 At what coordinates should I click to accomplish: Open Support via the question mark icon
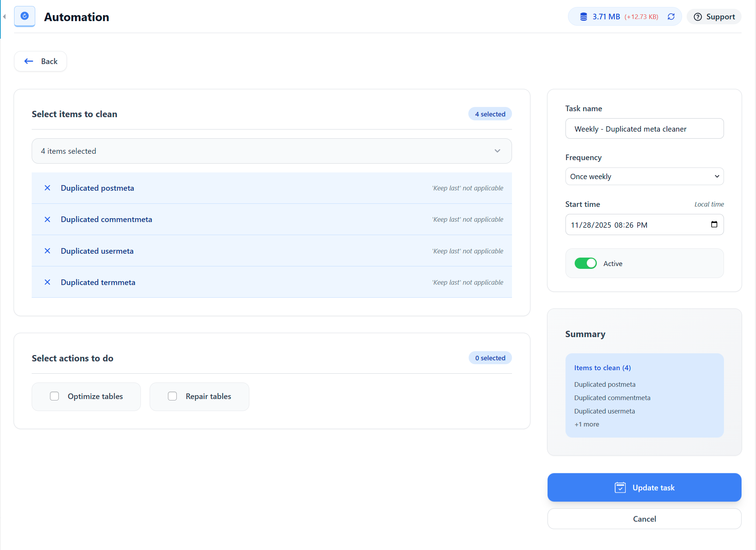tap(699, 17)
